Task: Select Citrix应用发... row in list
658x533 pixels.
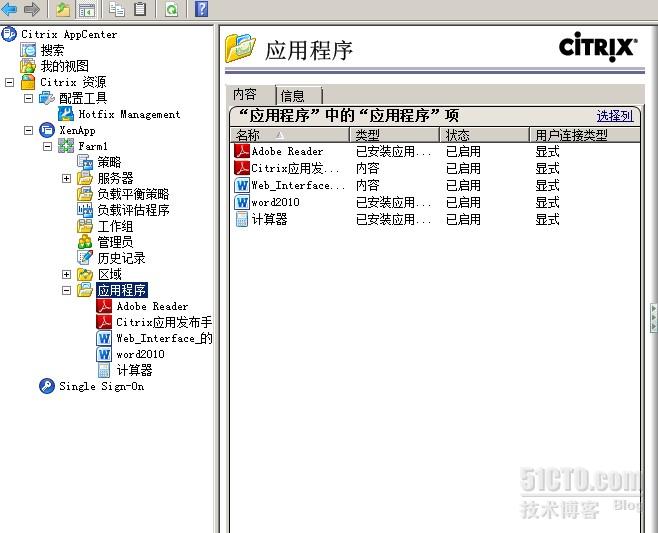Action: [x=435, y=168]
